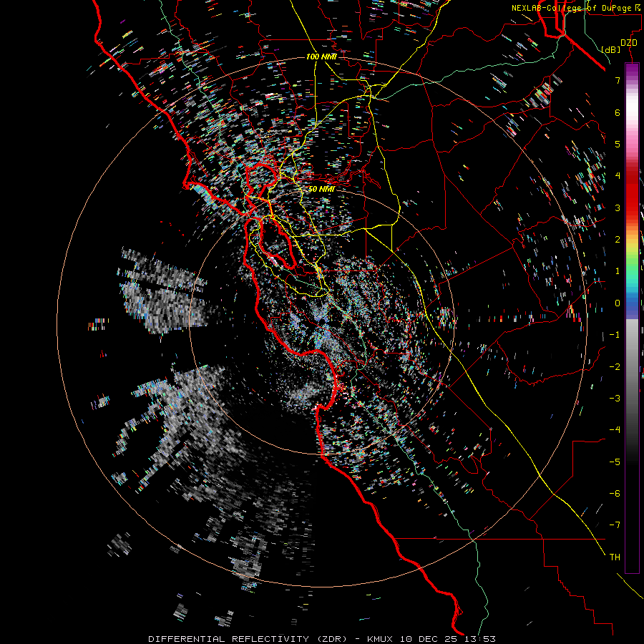Click the 7 label on the color scale
The image size is (644, 644).
(x=618, y=80)
